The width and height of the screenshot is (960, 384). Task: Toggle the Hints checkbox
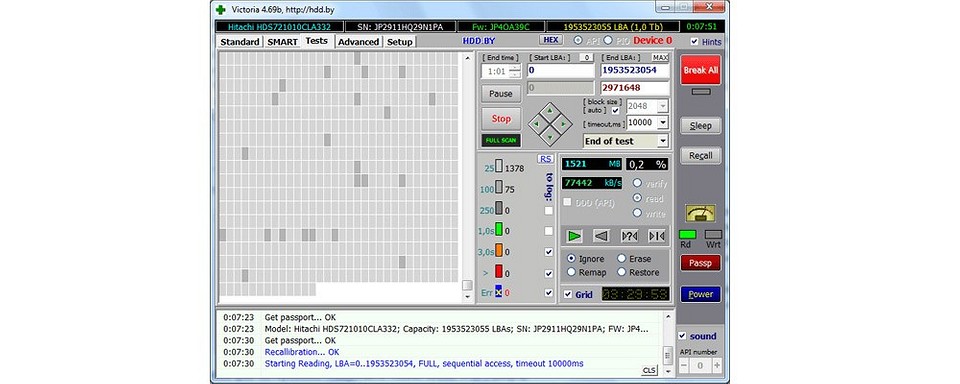pos(694,42)
